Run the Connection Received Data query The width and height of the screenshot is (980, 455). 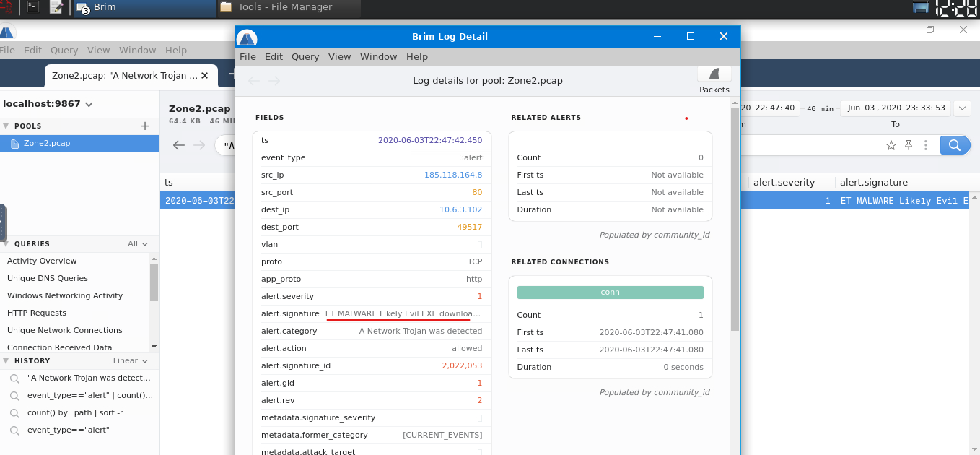[x=60, y=347]
